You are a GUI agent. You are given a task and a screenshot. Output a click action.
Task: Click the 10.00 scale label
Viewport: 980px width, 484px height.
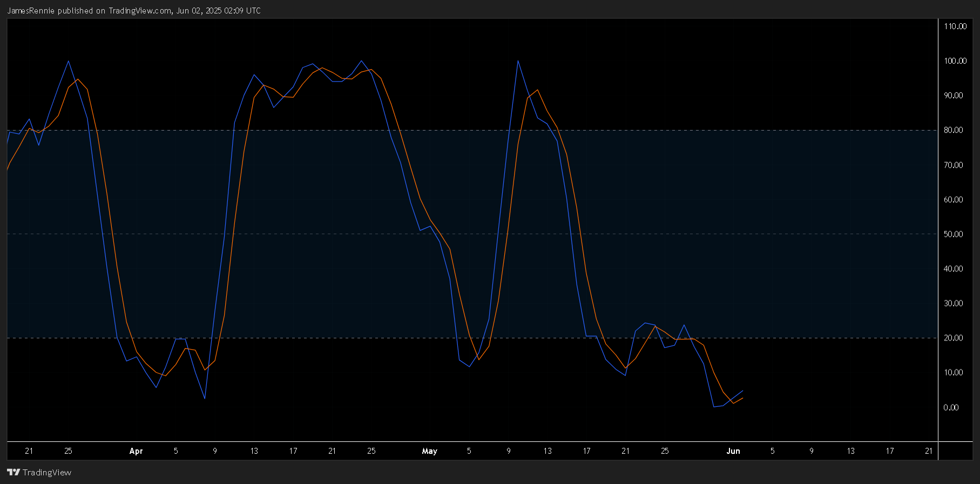tap(954, 372)
